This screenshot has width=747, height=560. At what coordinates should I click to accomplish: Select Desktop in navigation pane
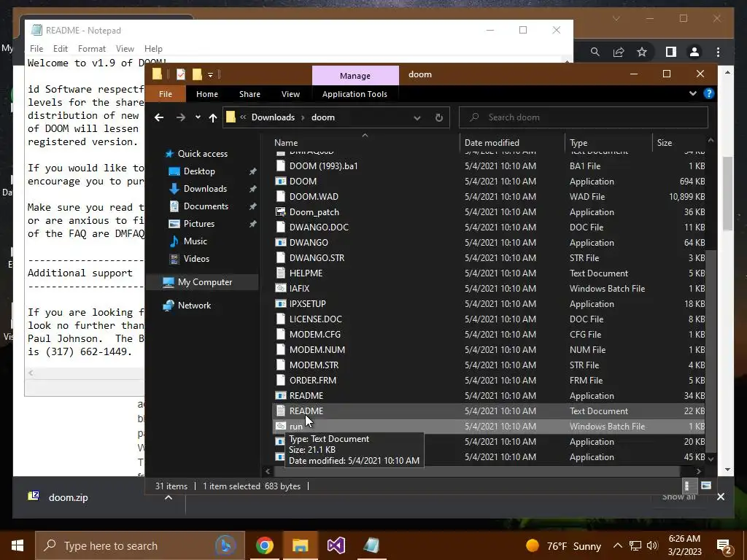point(199,171)
